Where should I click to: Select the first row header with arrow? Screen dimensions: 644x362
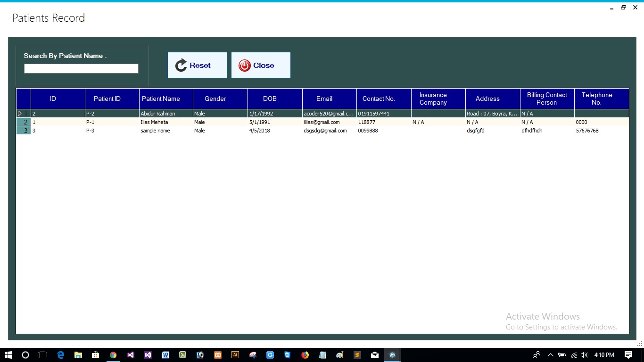pyautogui.click(x=24, y=114)
